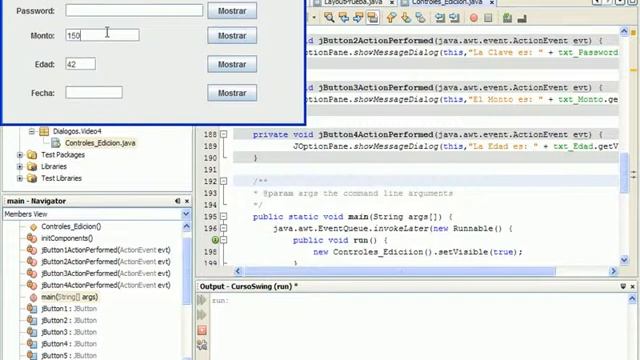Click Mostrar button next to Password
640x360 pixels.
pyautogui.click(x=232, y=11)
